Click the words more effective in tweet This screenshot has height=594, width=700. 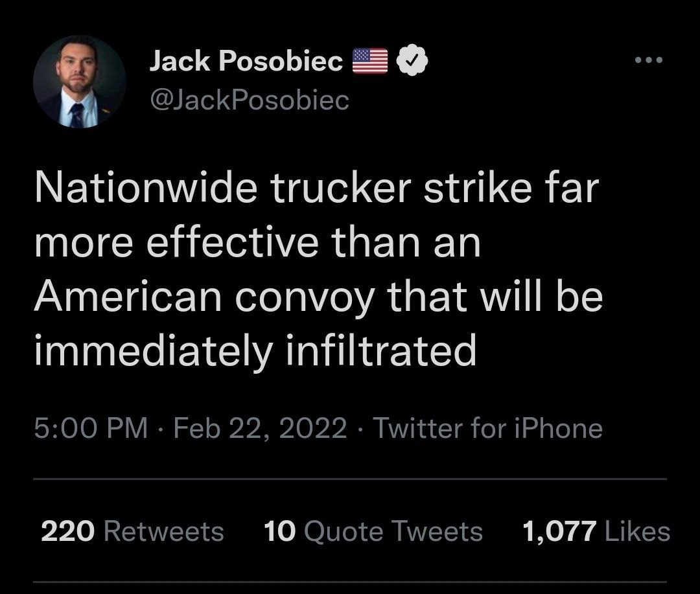click(x=177, y=242)
